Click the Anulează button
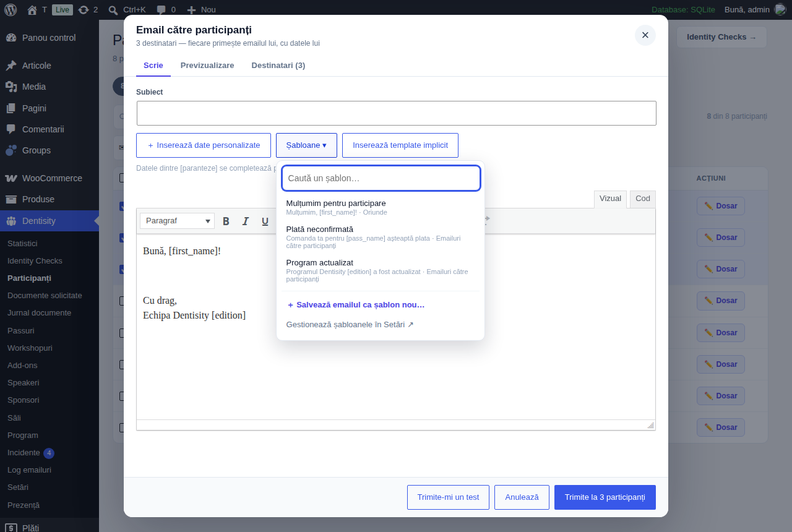This screenshot has width=792, height=532. tap(522, 497)
